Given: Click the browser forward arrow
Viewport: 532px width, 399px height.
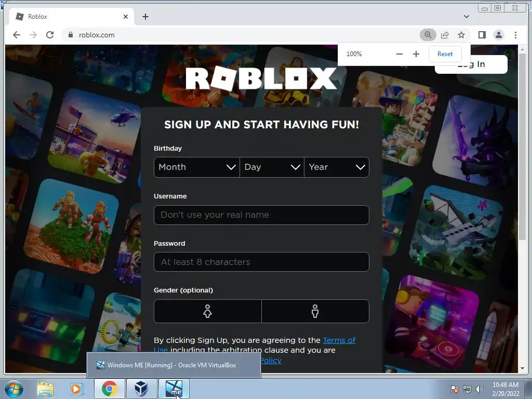Looking at the screenshot, I should pyautogui.click(x=33, y=35).
